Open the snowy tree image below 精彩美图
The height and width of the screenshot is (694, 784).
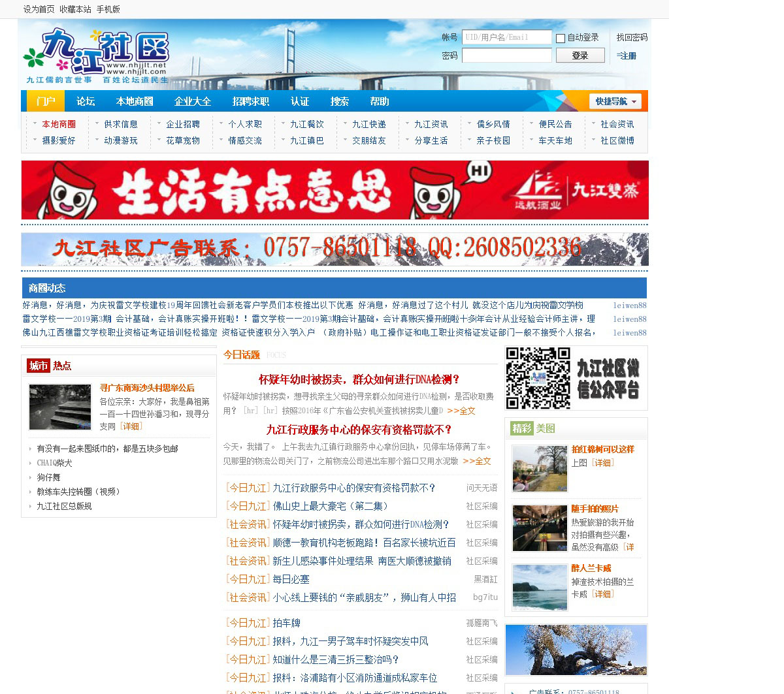pos(576,650)
